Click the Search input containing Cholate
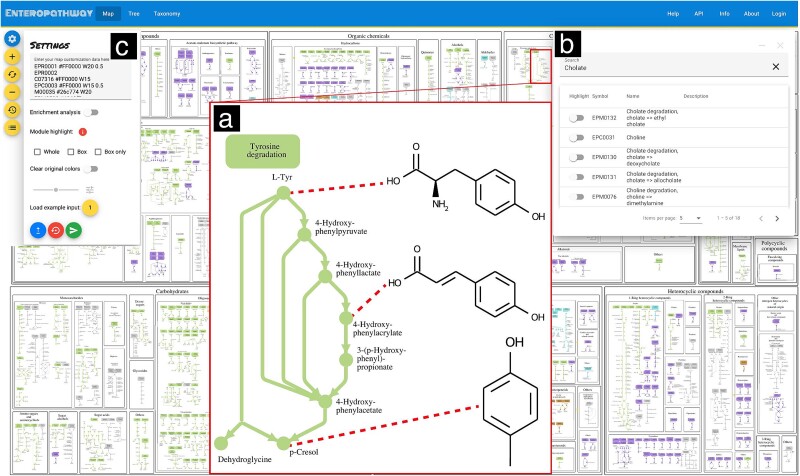 663,67
